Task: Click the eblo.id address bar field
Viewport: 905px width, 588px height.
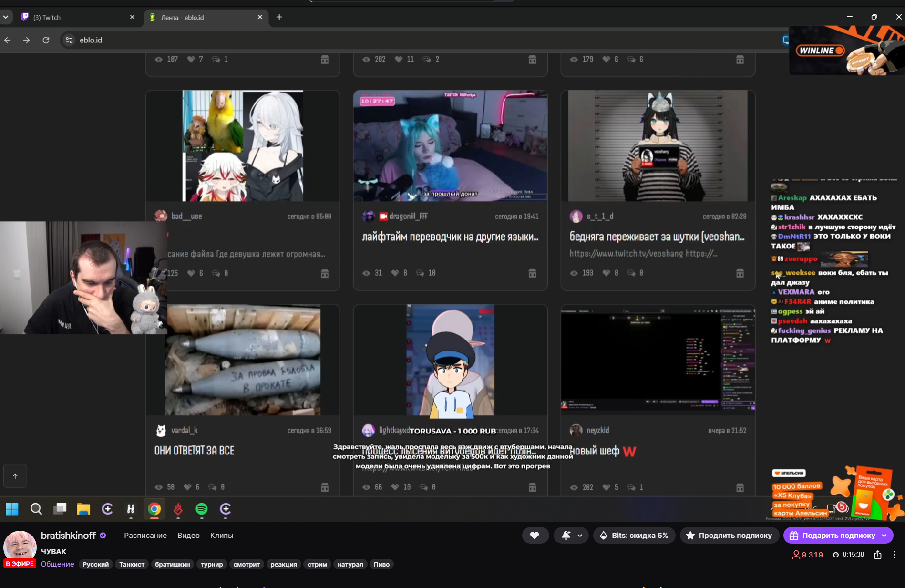Action: pyautogui.click(x=420, y=40)
